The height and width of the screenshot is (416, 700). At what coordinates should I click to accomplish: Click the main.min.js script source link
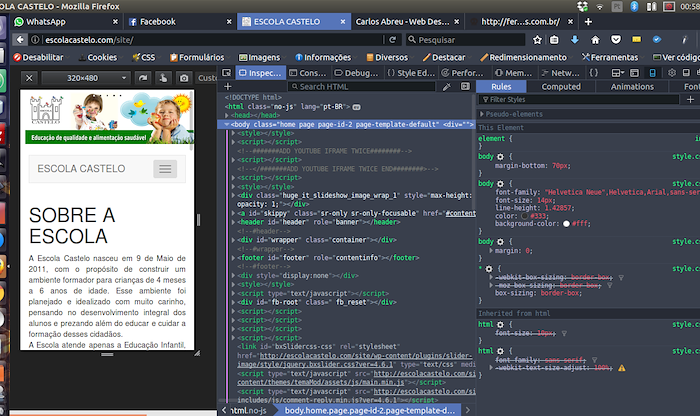pos(321,382)
